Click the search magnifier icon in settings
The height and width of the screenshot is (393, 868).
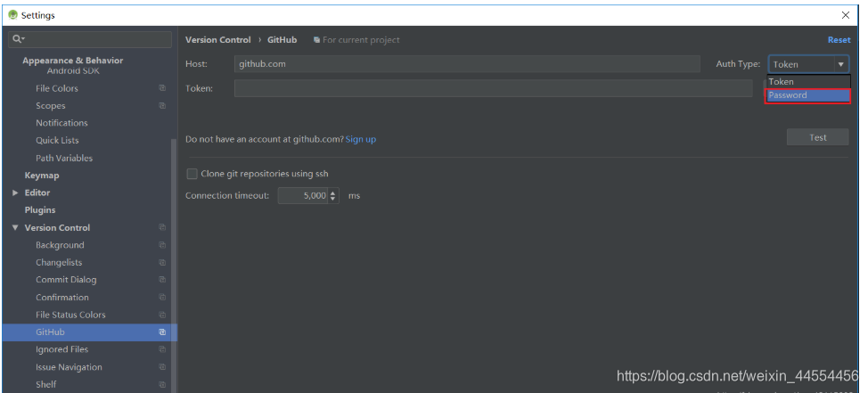coord(17,38)
